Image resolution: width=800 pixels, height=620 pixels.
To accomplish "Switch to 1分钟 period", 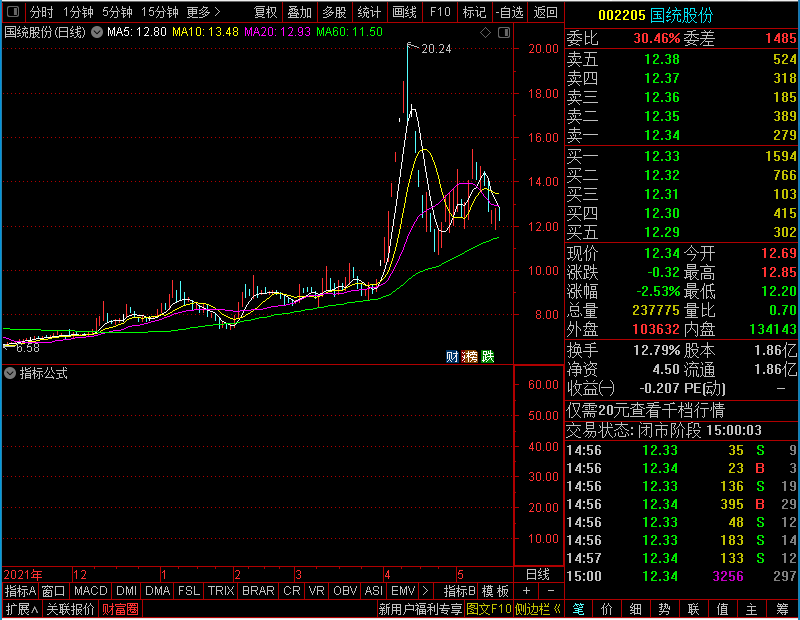I will (x=78, y=12).
